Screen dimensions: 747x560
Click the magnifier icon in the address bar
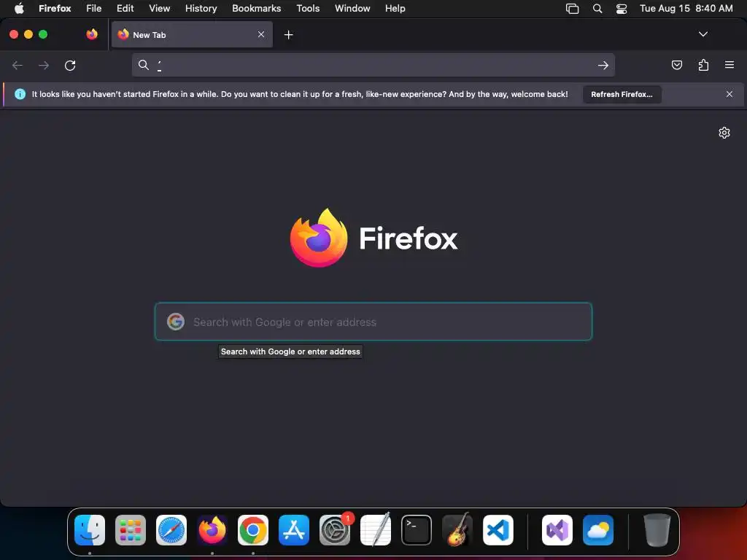[x=144, y=65]
